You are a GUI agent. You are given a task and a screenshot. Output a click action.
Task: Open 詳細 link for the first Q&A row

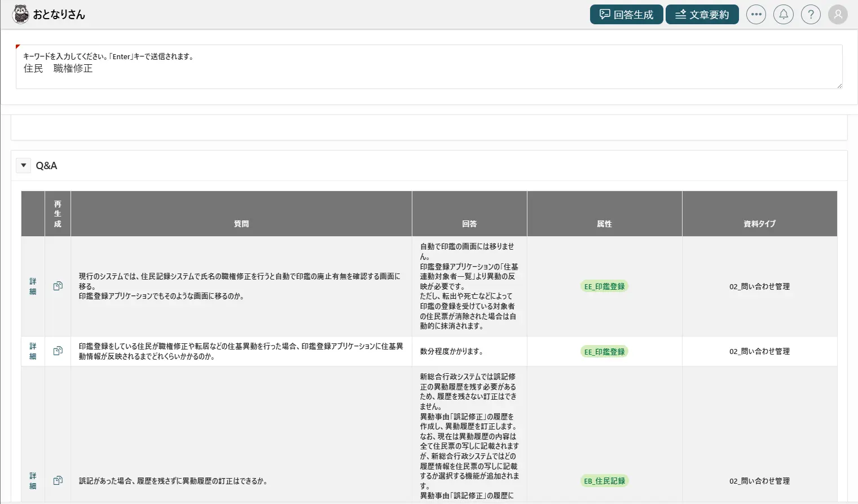click(x=33, y=286)
